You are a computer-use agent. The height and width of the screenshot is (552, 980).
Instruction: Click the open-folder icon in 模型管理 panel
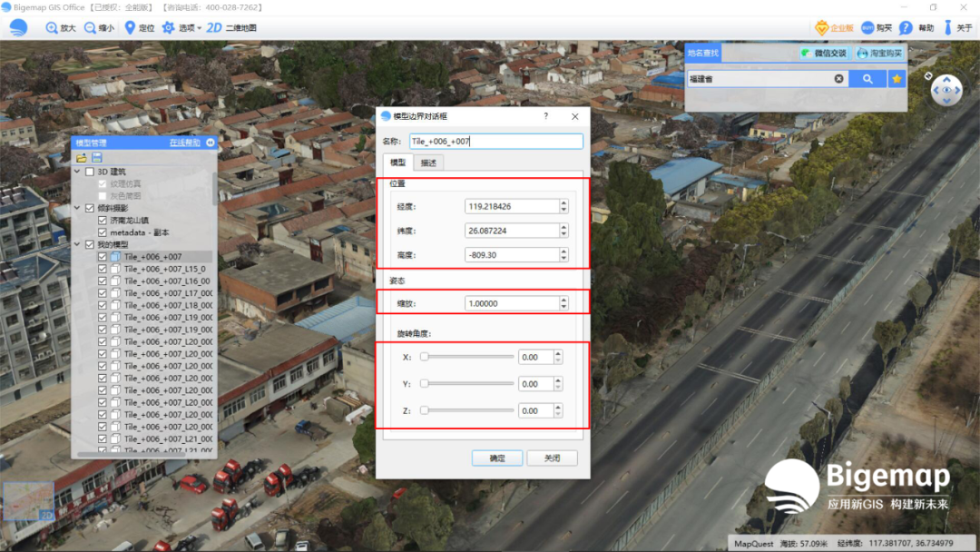coord(82,158)
